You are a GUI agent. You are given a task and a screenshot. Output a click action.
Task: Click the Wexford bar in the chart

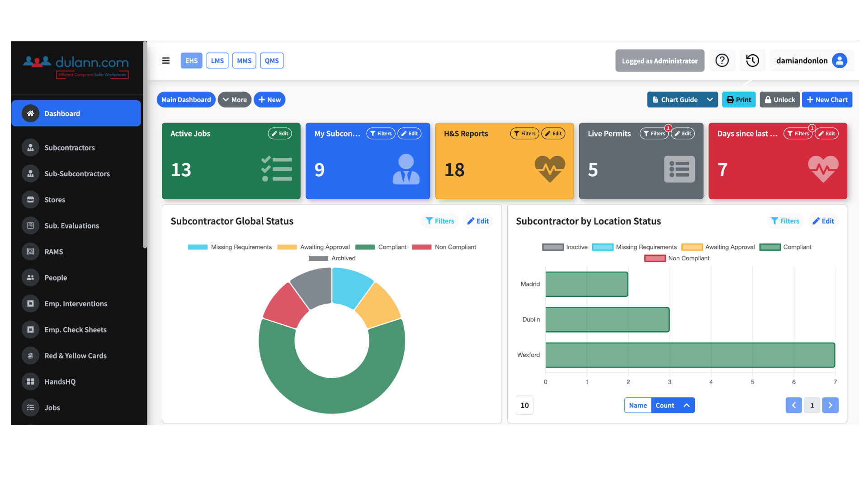click(690, 355)
